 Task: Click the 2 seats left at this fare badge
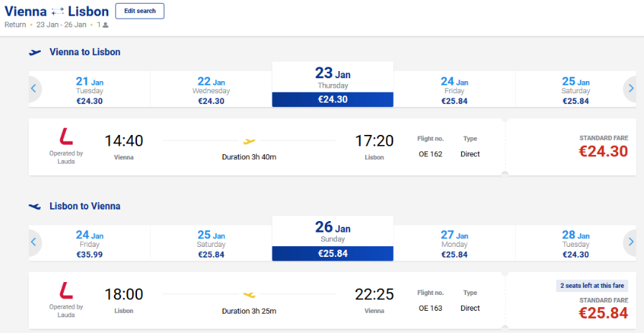pyautogui.click(x=592, y=286)
